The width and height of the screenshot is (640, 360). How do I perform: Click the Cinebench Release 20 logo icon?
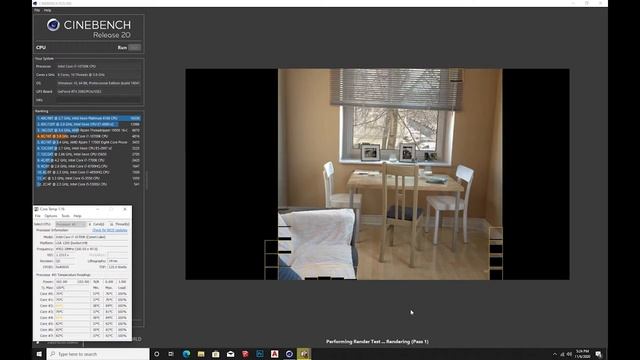(x=53, y=25)
